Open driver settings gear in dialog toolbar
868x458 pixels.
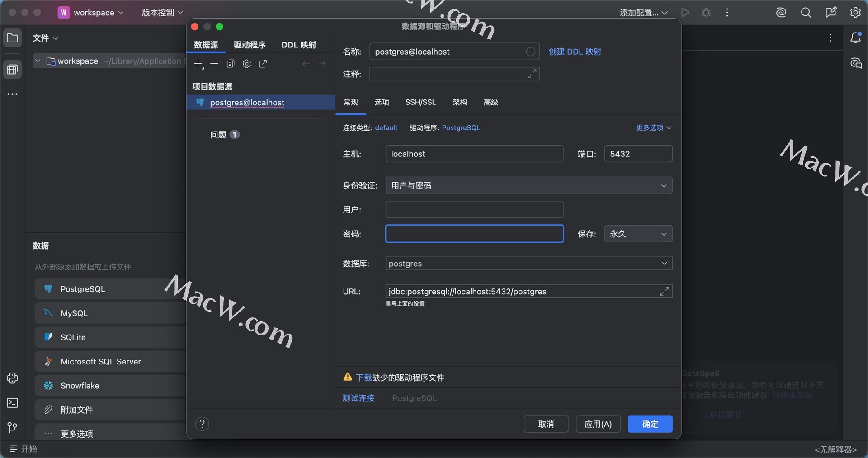tap(247, 64)
